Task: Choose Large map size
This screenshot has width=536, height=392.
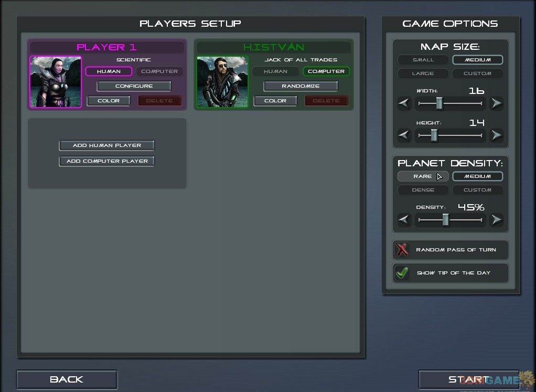Action: click(x=423, y=73)
